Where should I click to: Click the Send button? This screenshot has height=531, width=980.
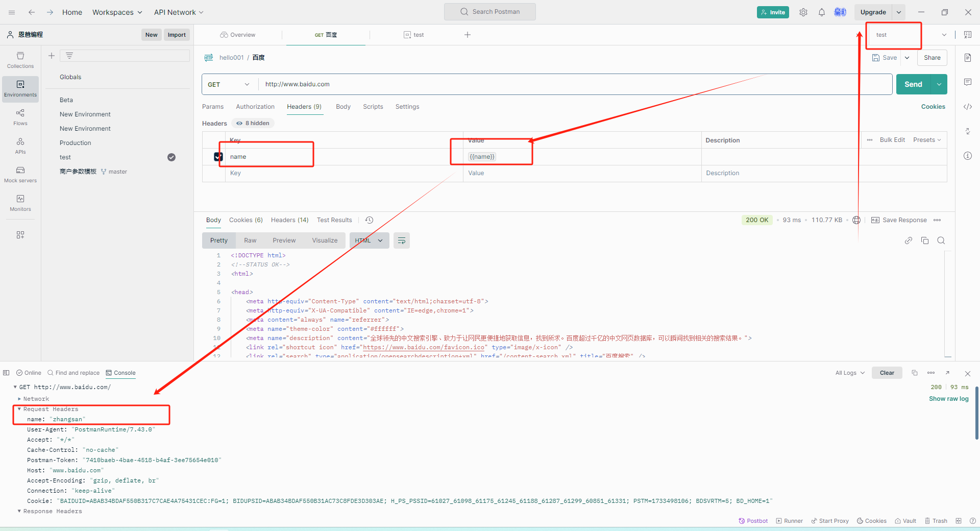(x=913, y=84)
